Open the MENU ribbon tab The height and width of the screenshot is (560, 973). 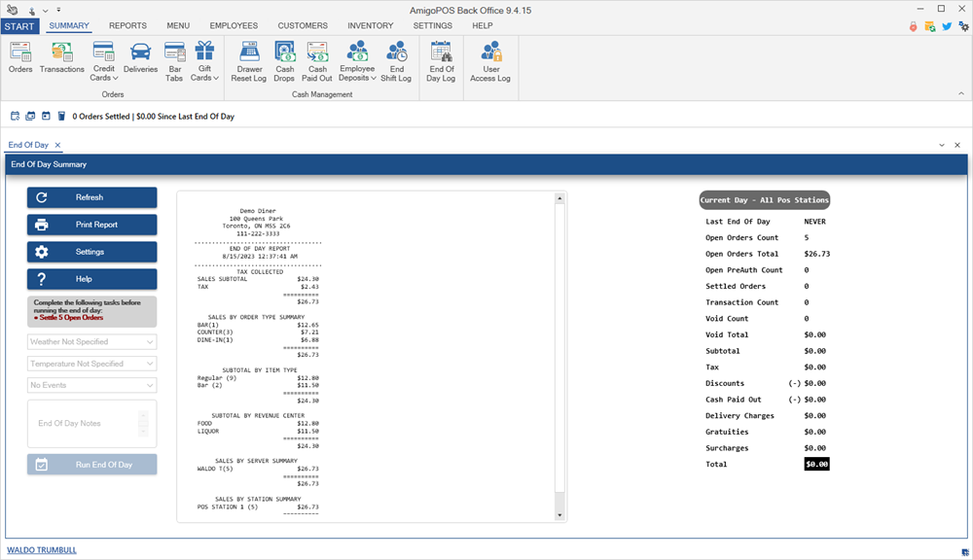pos(178,25)
